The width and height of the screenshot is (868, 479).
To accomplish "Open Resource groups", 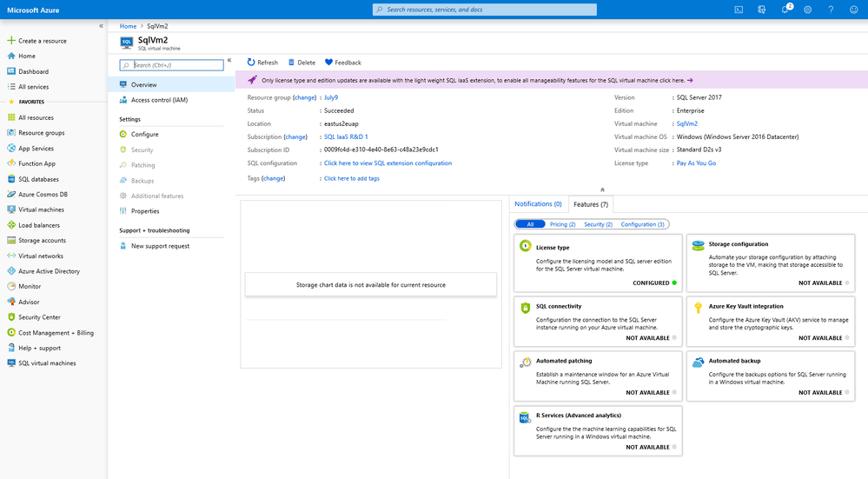I will [42, 133].
